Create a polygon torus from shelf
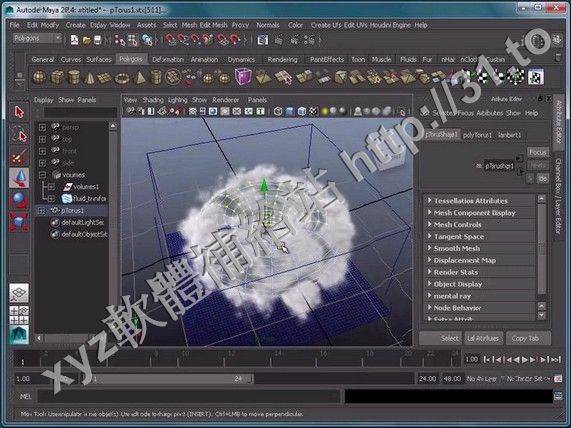This screenshot has width=571, height=428. [122, 78]
